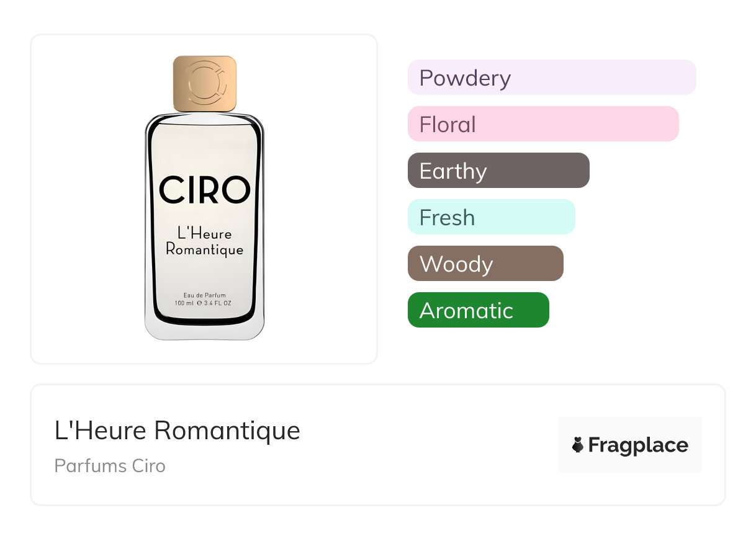Click the Fragplace bottle logo icon
This screenshot has width=756, height=536.
coord(578,445)
